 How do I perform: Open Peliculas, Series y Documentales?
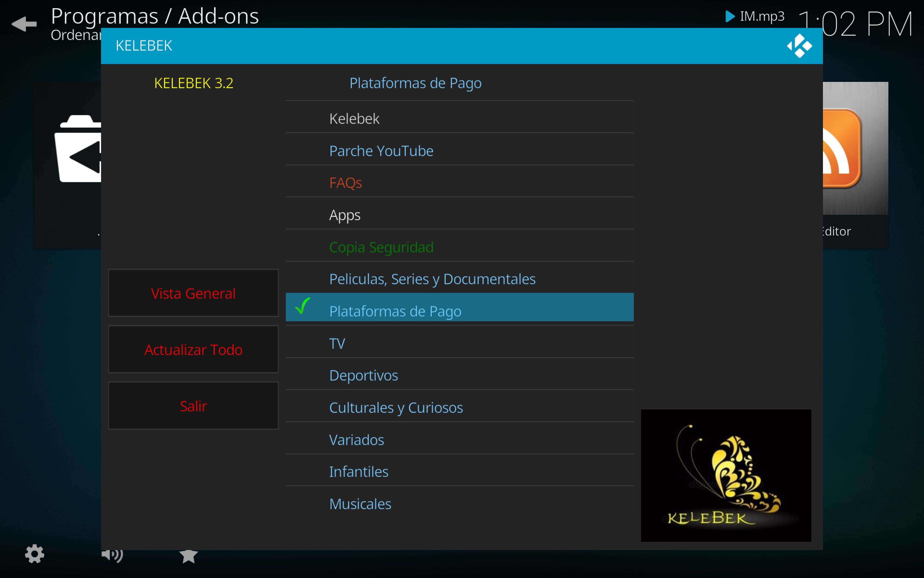(x=459, y=279)
